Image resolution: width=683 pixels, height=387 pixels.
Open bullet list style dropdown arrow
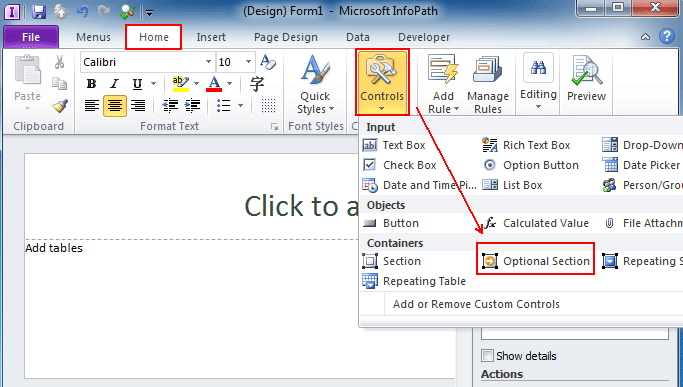(x=240, y=105)
